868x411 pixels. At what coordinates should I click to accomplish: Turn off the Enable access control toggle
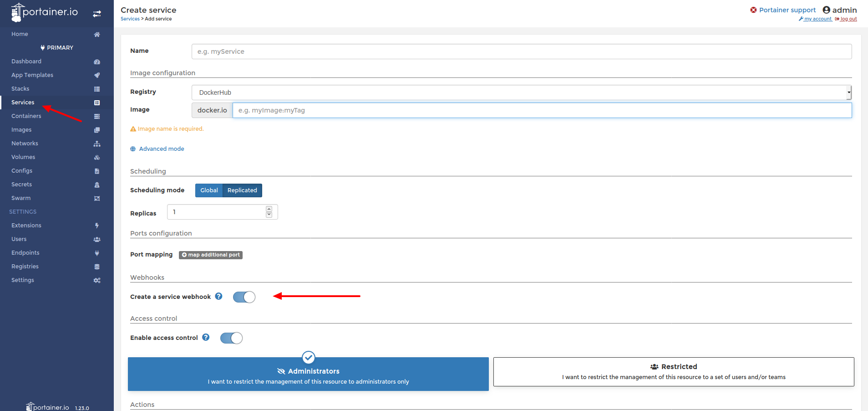231,338
